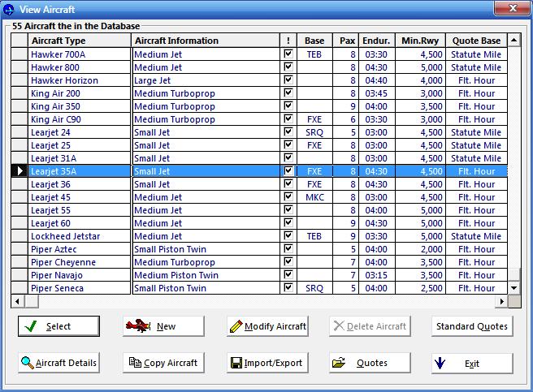Click the Copy Aircraft icon button
This screenshot has height=392, width=533.
click(162, 363)
